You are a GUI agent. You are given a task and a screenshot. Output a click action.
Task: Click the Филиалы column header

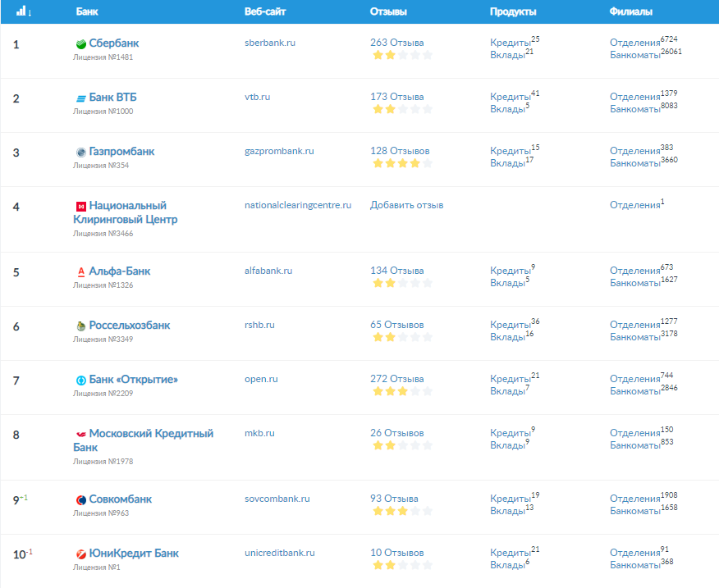pos(631,11)
